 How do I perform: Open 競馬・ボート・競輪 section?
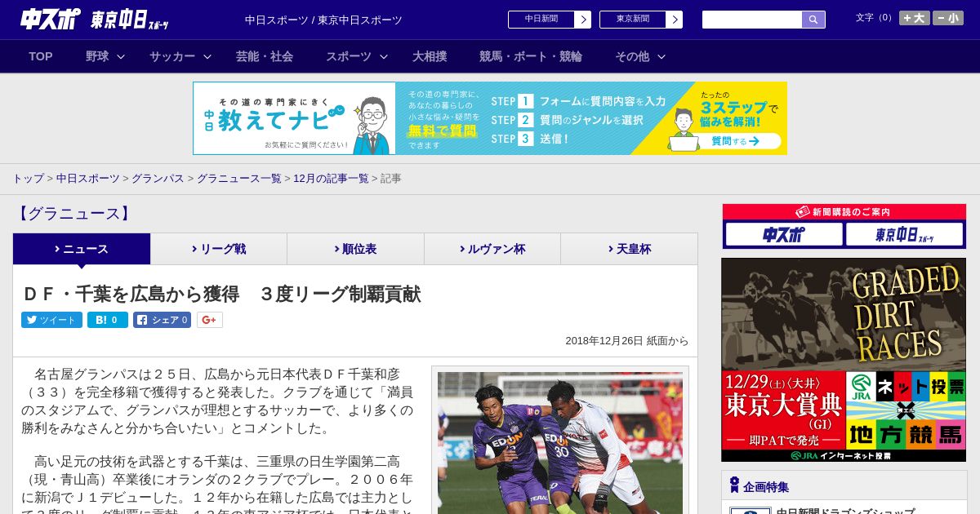pos(531,56)
